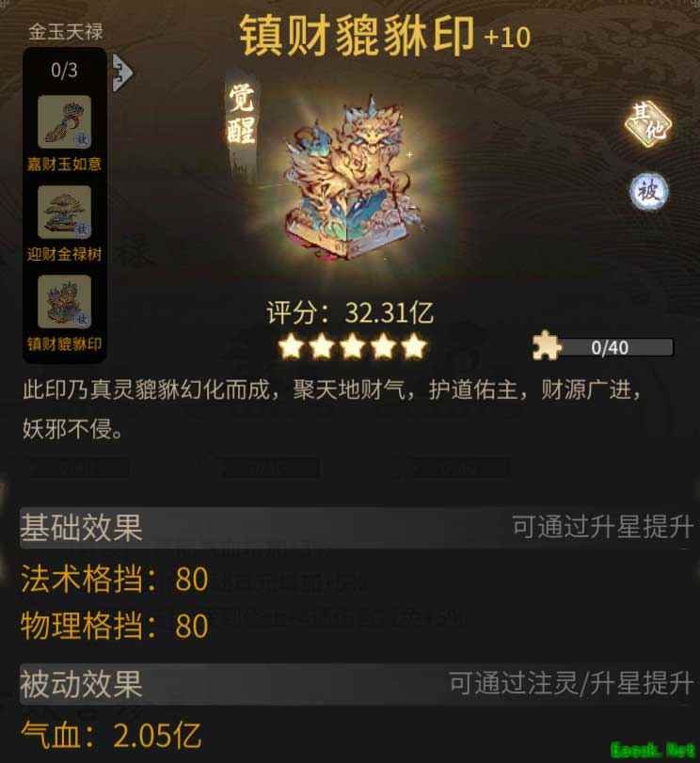Click the 0/3 set progress counter

pyautogui.click(x=64, y=71)
